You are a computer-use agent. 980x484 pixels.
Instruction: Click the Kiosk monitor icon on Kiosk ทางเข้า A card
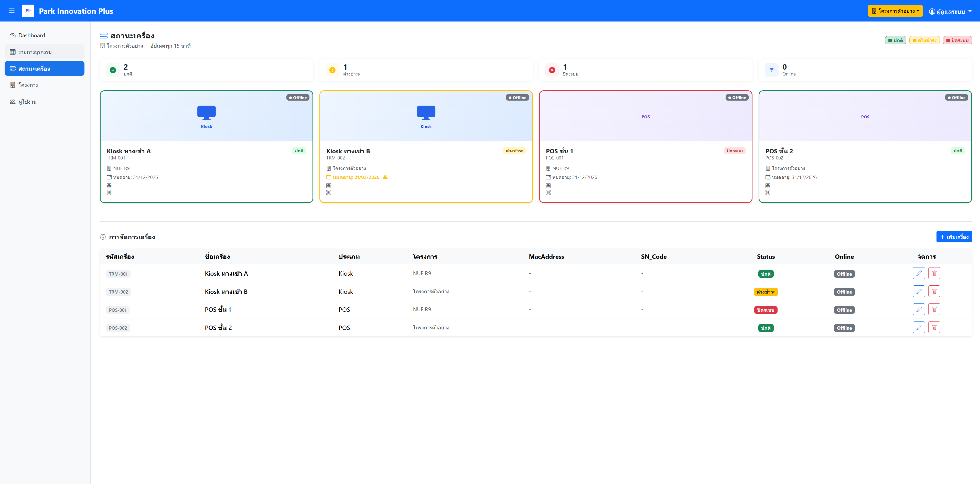tap(206, 112)
